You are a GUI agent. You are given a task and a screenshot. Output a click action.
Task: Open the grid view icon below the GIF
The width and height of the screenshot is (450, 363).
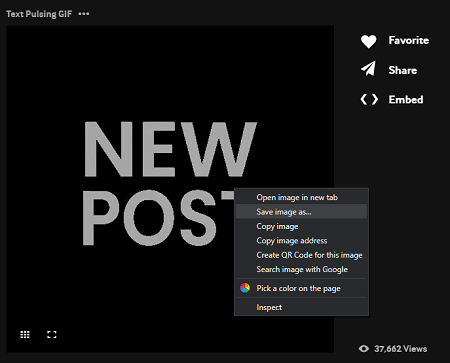pos(25,334)
